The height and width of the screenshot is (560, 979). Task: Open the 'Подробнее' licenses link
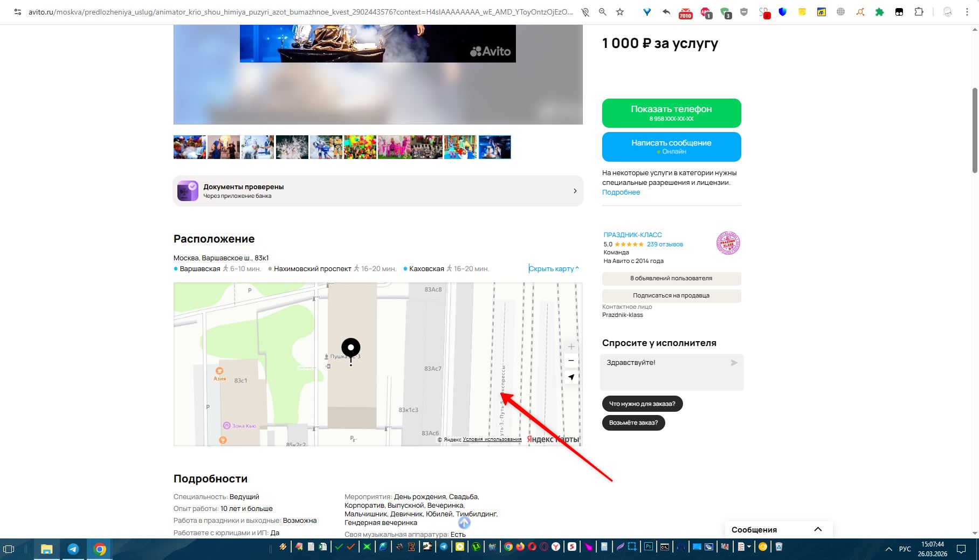point(621,192)
